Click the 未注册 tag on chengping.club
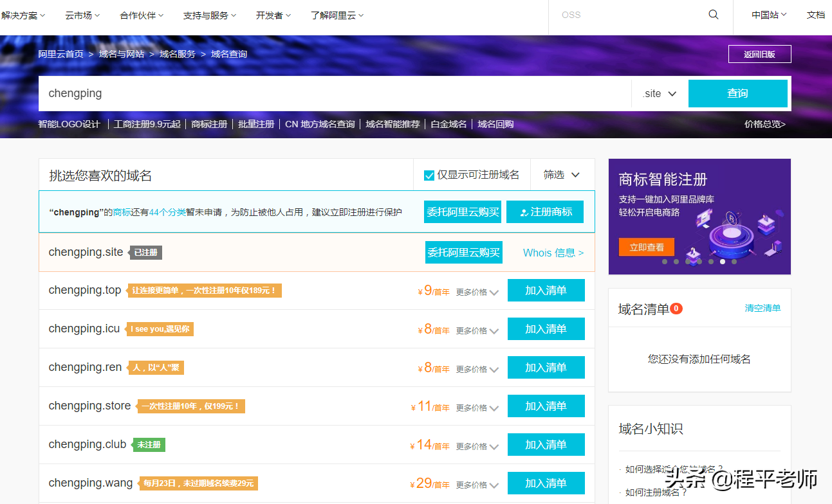 pos(149,444)
